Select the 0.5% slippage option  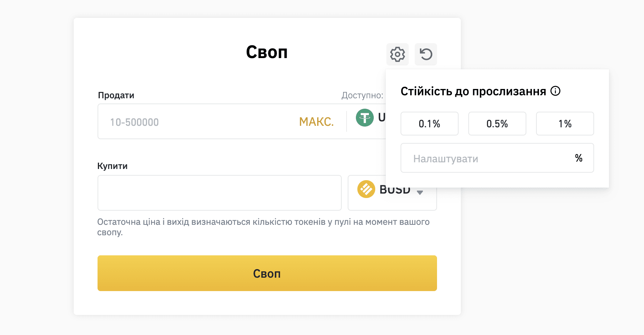[x=497, y=124]
